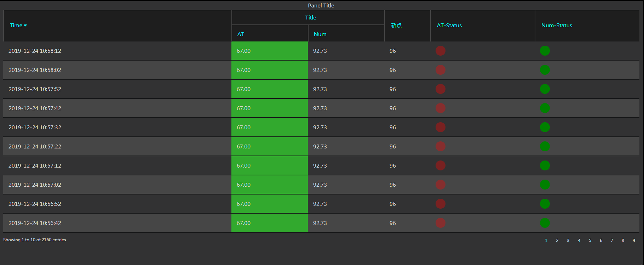Viewport: 644px width, 265px height.
Task: Click red AT-Status dot in 10:57:22 row
Action: pyautogui.click(x=441, y=146)
